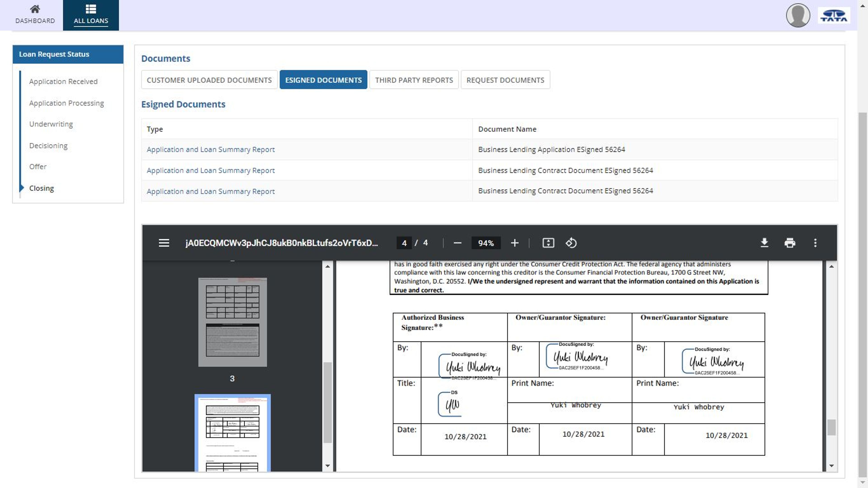
Task: Select the Esigned Documents tab
Action: (323, 80)
